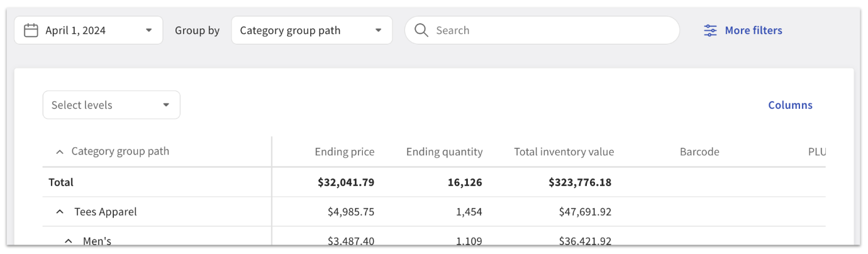Click the More filters sliders icon
Viewport: 868px width, 254px height.
[710, 30]
